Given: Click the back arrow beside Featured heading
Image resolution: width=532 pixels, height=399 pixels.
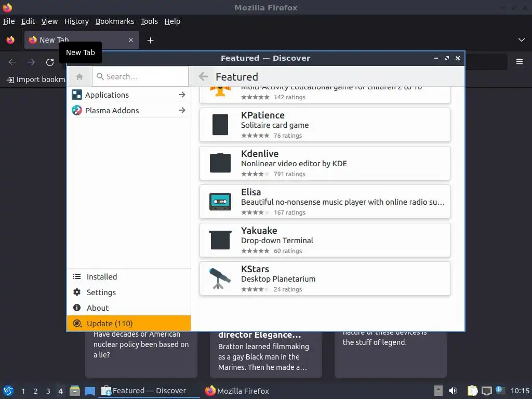Looking at the screenshot, I should 203,77.
